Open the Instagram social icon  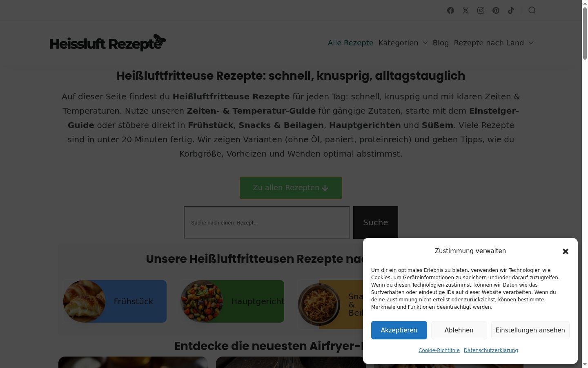(481, 11)
